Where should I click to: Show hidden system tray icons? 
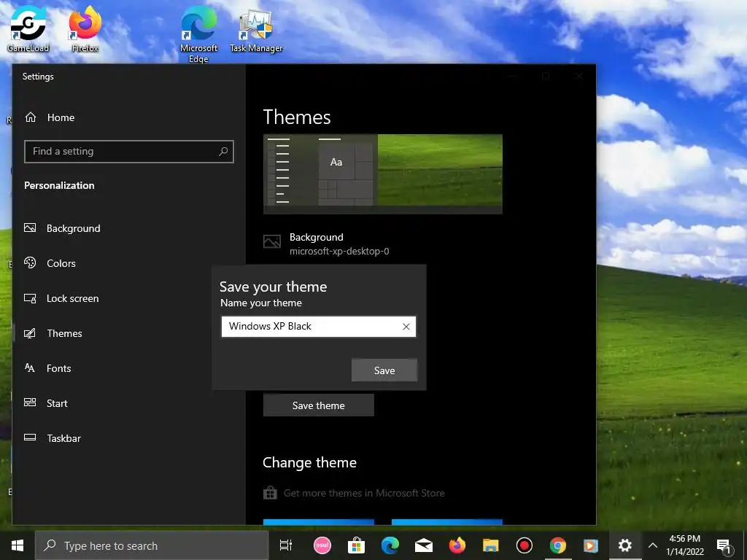653,545
